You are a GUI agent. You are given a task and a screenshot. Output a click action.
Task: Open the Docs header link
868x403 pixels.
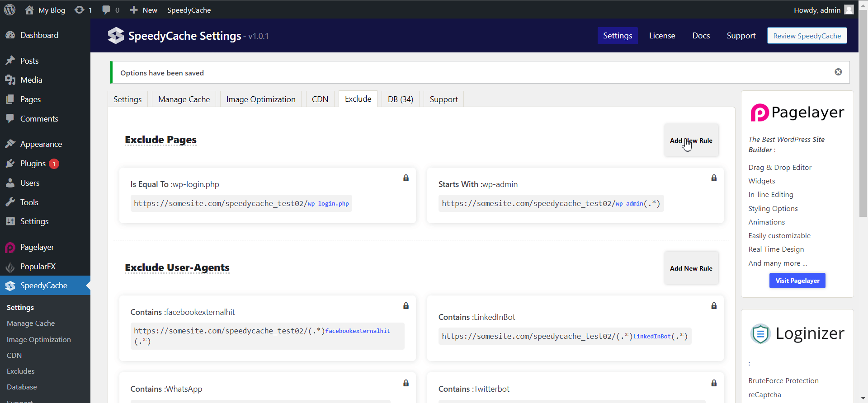click(701, 36)
